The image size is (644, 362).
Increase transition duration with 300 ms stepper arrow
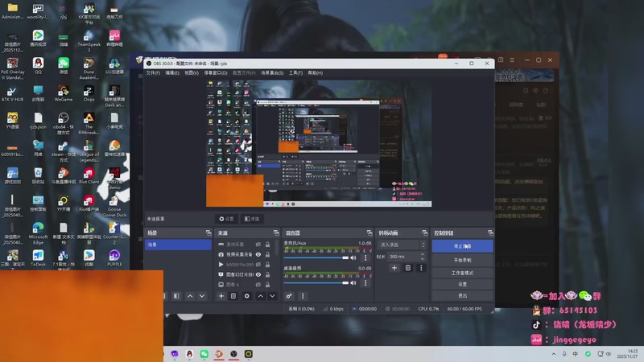422,254
